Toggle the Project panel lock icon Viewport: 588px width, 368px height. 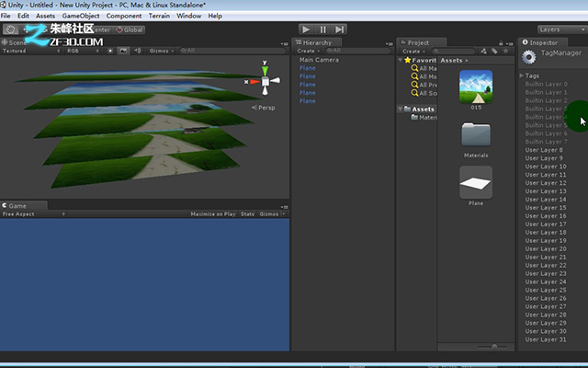pos(501,43)
